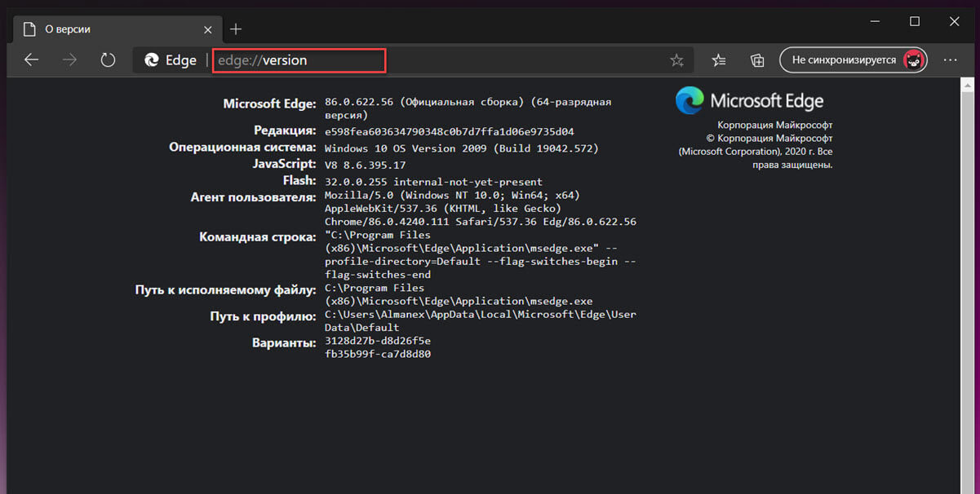Click the Edge logo in address bar
This screenshot has height=494, width=980.
point(151,60)
